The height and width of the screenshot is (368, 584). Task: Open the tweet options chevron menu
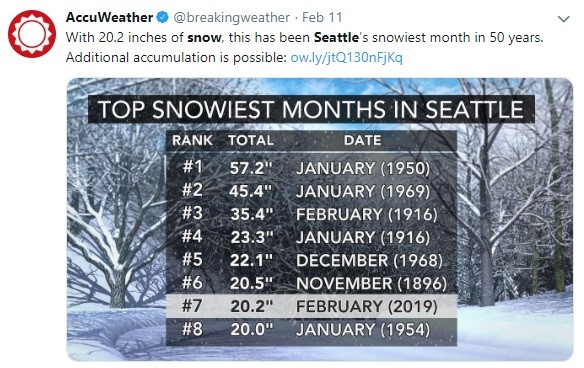564,19
